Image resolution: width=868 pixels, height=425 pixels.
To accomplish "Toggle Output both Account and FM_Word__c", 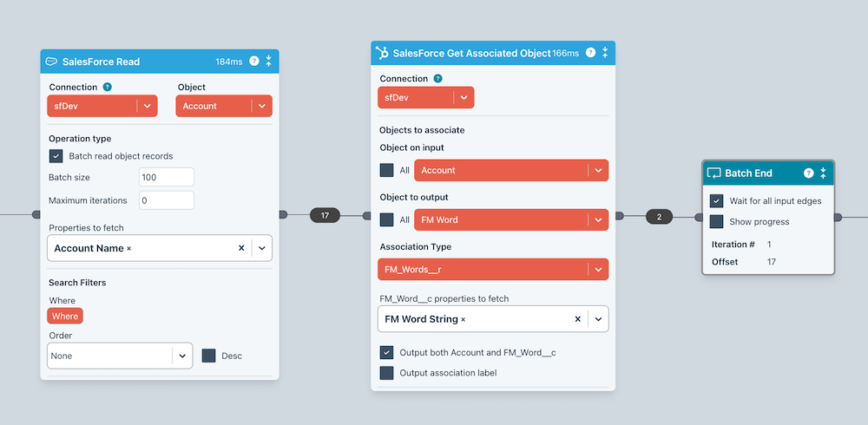I will pos(386,352).
